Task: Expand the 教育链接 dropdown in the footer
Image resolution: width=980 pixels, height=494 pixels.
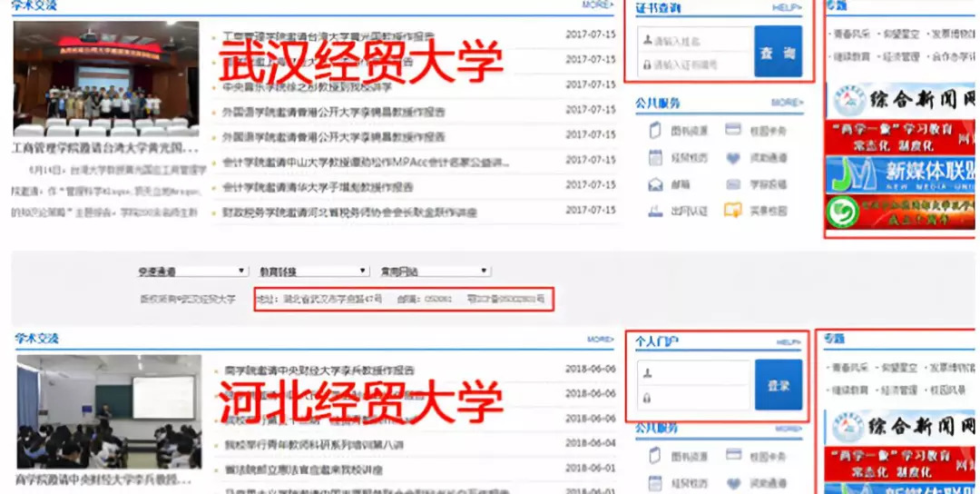Action: click(314, 272)
